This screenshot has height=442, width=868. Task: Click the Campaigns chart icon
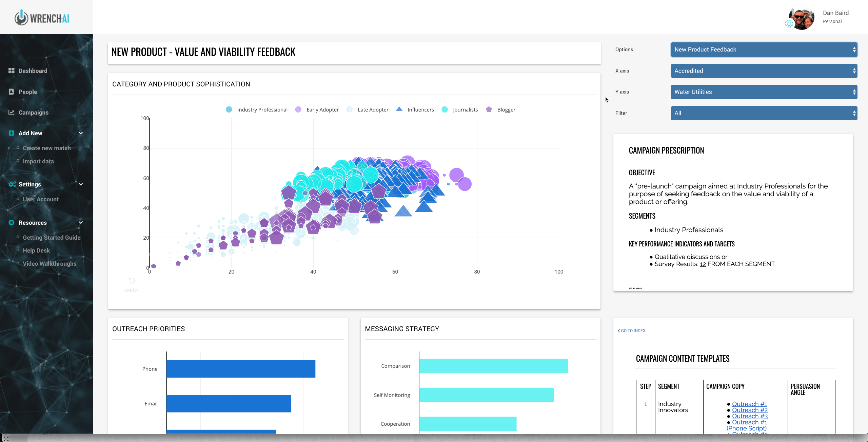tap(12, 112)
